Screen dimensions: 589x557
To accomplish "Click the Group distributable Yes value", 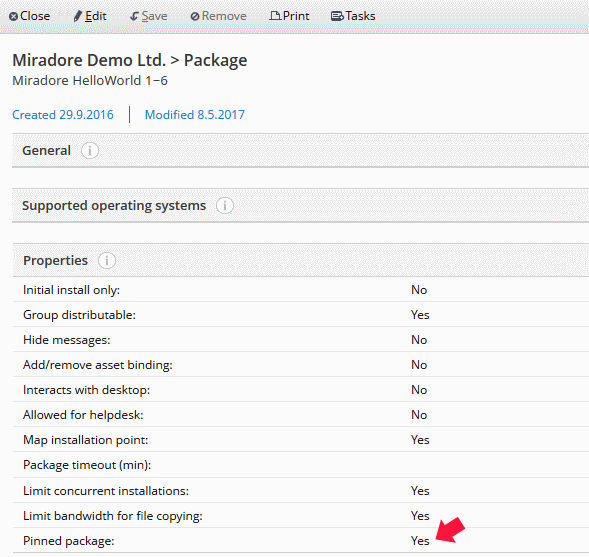I will pyautogui.click(x=420, y=315).
